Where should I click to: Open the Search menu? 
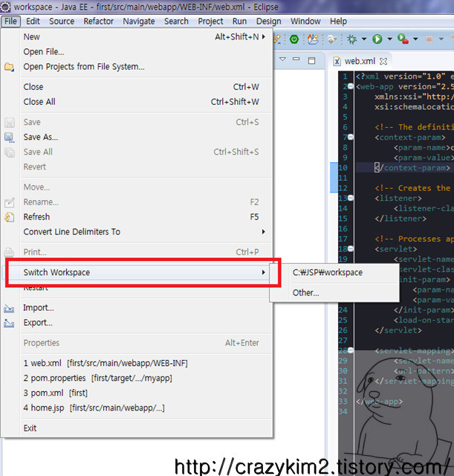tap(176, 22)
